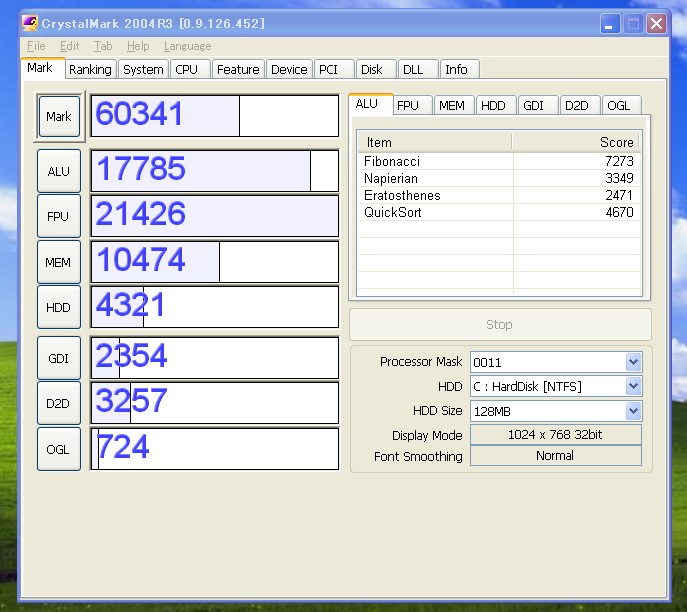Screen dimensions: 687x612
Task: Click the Score column header
Action: pyautogui.click(x=575, y=142)
